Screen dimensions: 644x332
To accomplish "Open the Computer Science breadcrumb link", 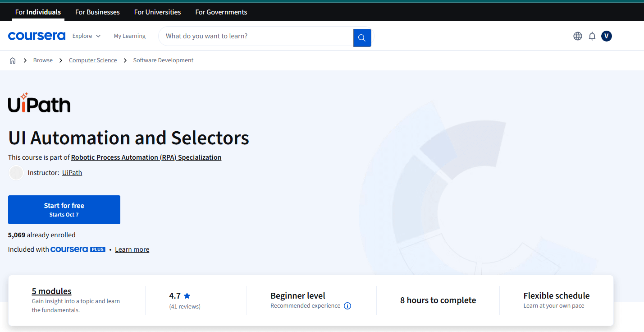I will 93,60.
